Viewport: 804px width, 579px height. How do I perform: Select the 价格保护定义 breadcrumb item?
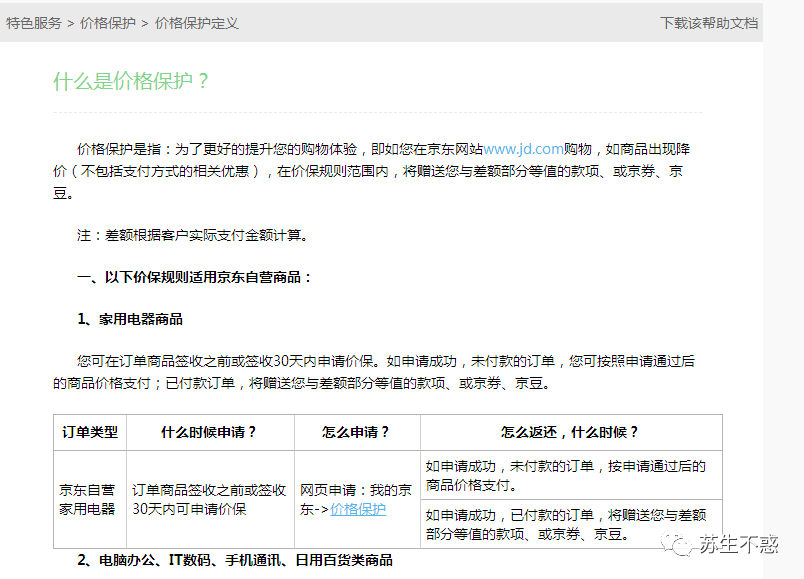click(196, 23)
